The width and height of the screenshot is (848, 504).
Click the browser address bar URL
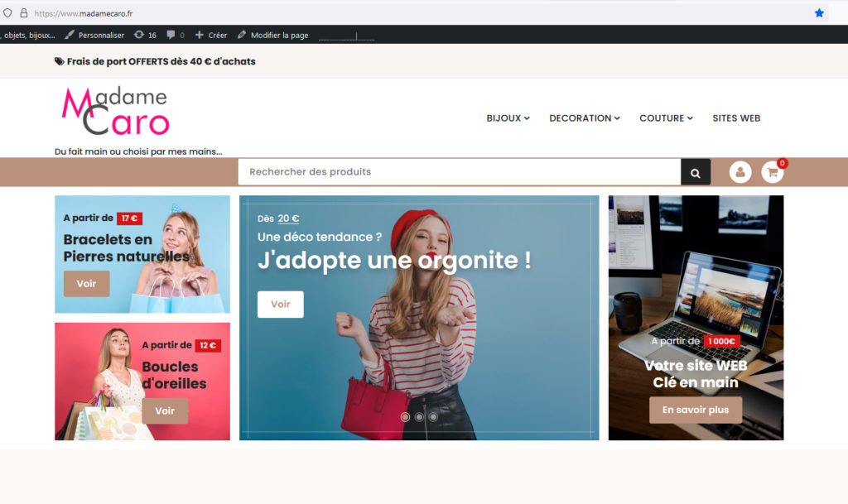point(84,13)
